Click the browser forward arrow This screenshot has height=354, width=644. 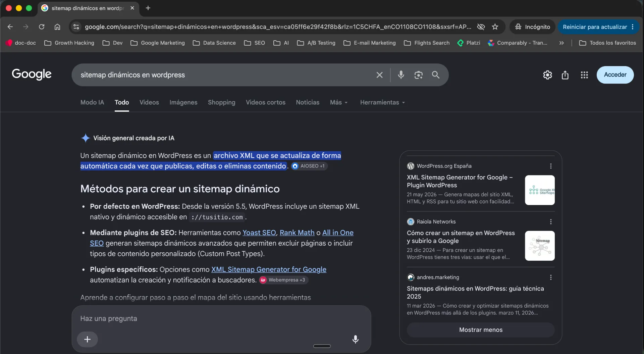tap(26, 27)
